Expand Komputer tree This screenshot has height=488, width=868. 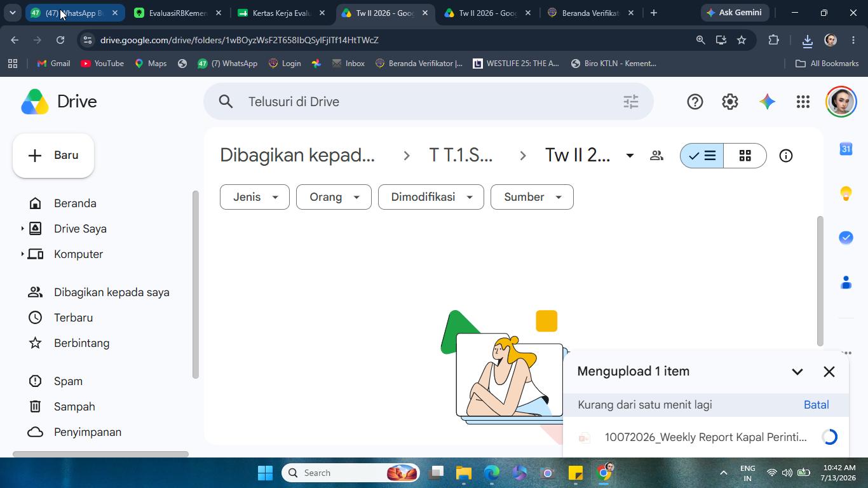(22, 254)
